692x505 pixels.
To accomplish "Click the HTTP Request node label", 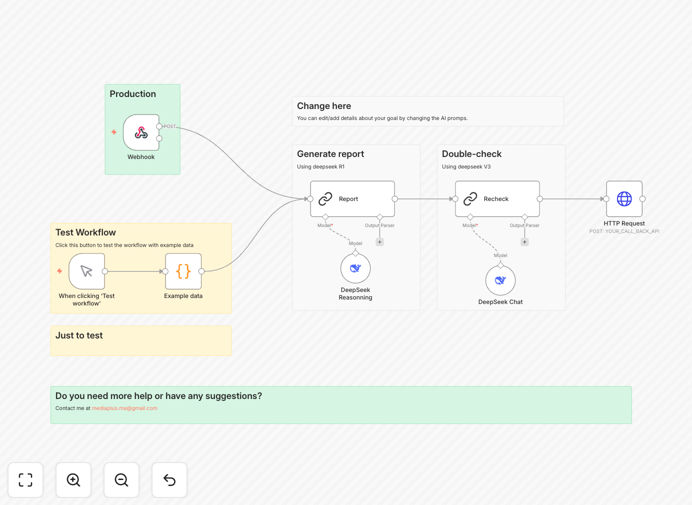I will [624, 223].
